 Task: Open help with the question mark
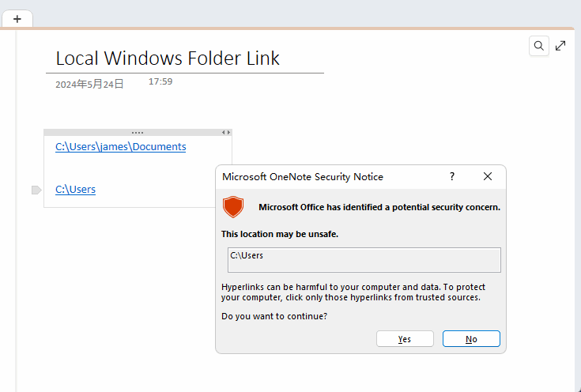451,176
